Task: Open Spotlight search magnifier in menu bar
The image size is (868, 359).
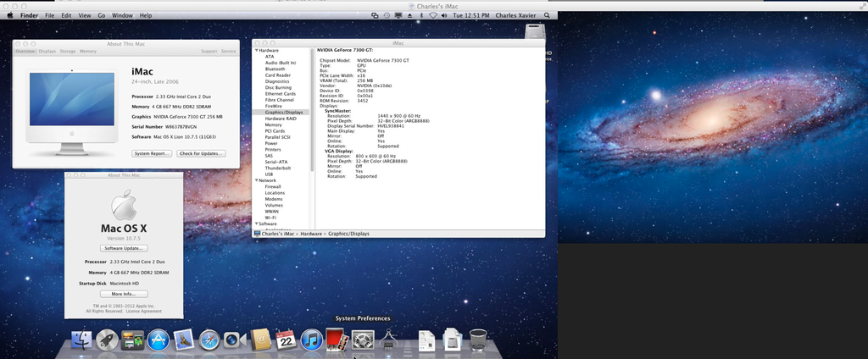Action: (x=548, y=15)
